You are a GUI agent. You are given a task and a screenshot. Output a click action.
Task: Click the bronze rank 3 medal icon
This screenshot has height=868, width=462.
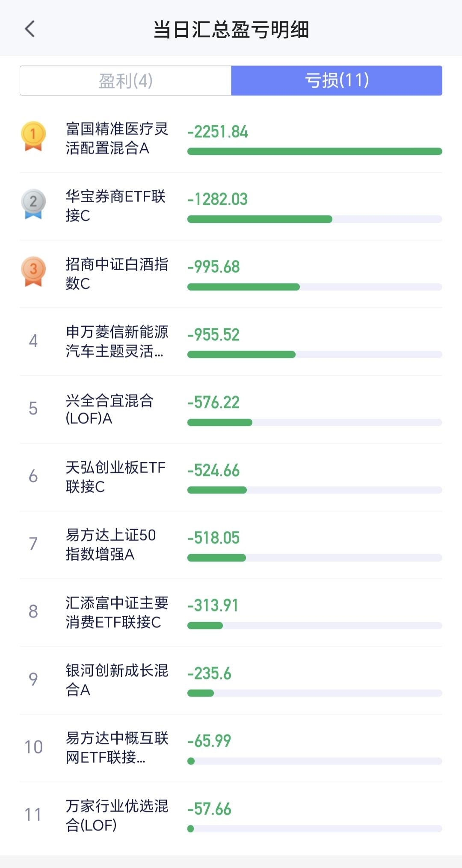point(33,271)
